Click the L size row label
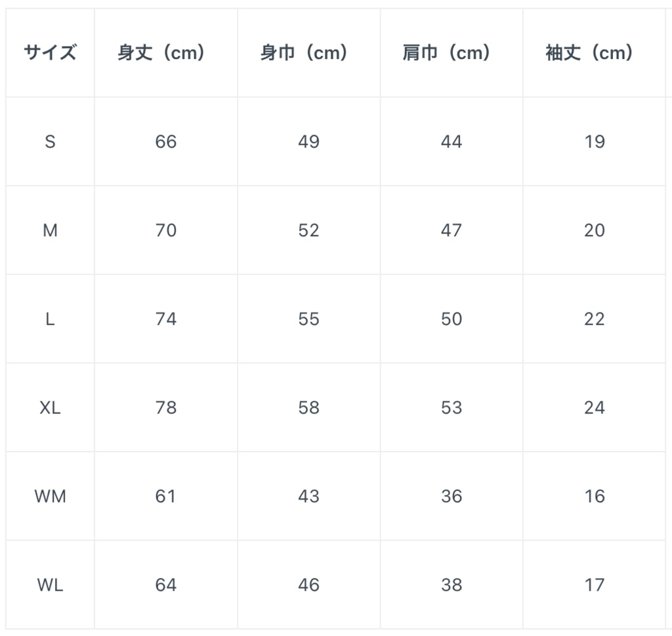The image size is (672, 636). coord(50,319)
